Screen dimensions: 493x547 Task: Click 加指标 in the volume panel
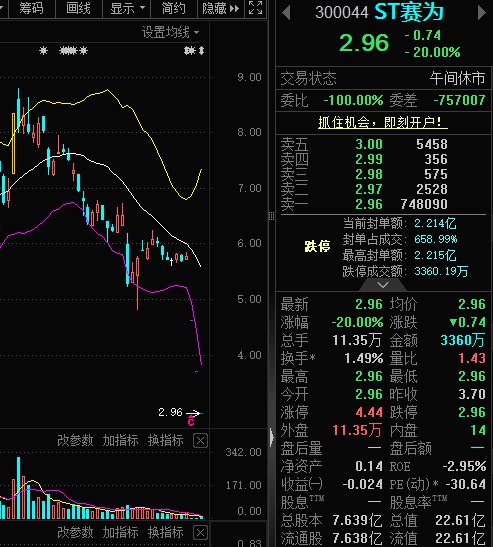[120, 440]
